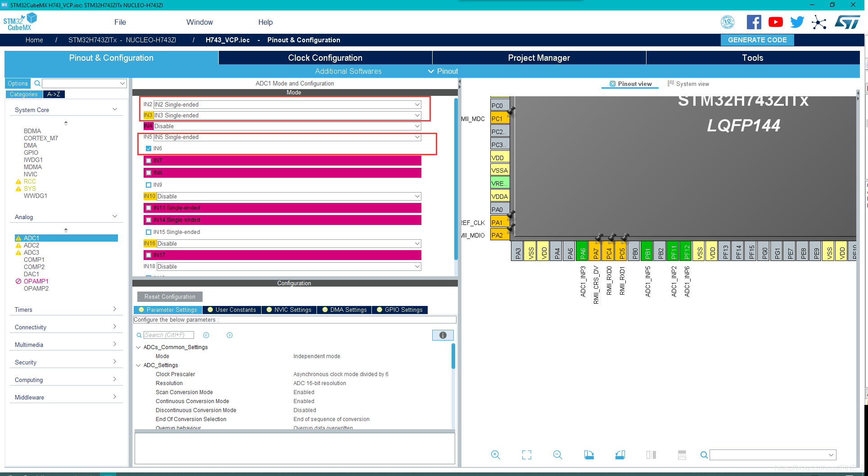Toggle the IN14 Single-ended checkbox

tap(149, 220)
